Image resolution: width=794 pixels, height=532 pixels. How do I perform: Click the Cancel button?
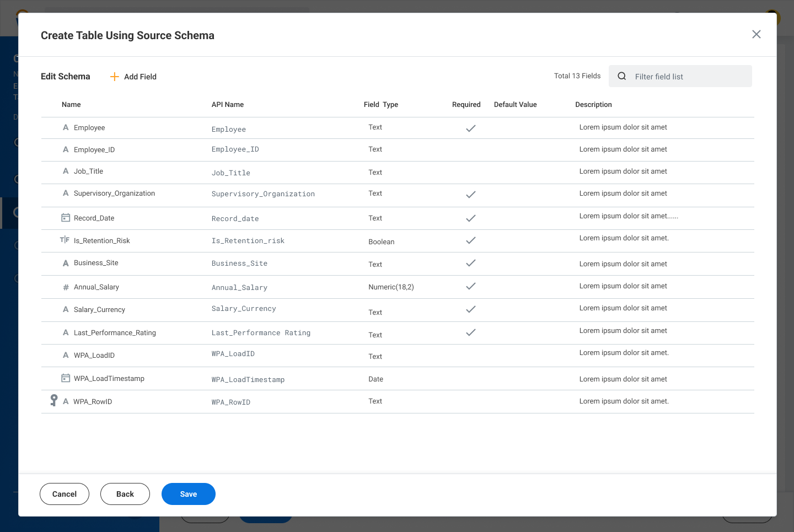[x=65, y=494]
